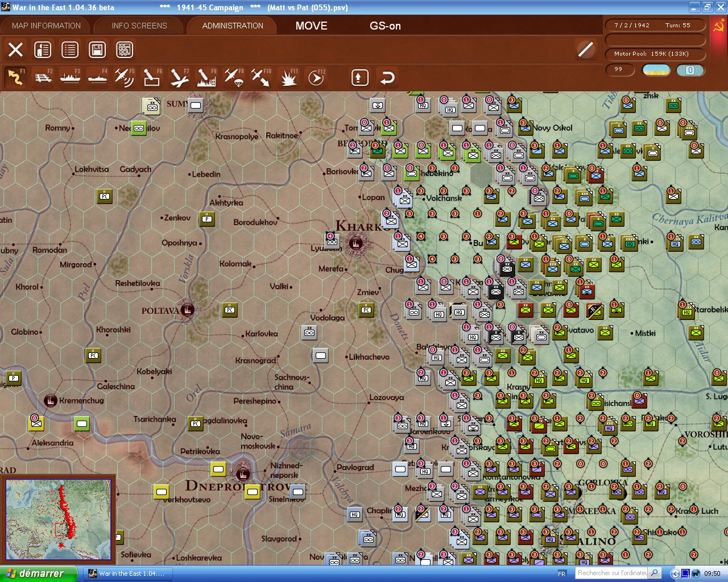Click the weather wheat field indicator

coord(656,70)
